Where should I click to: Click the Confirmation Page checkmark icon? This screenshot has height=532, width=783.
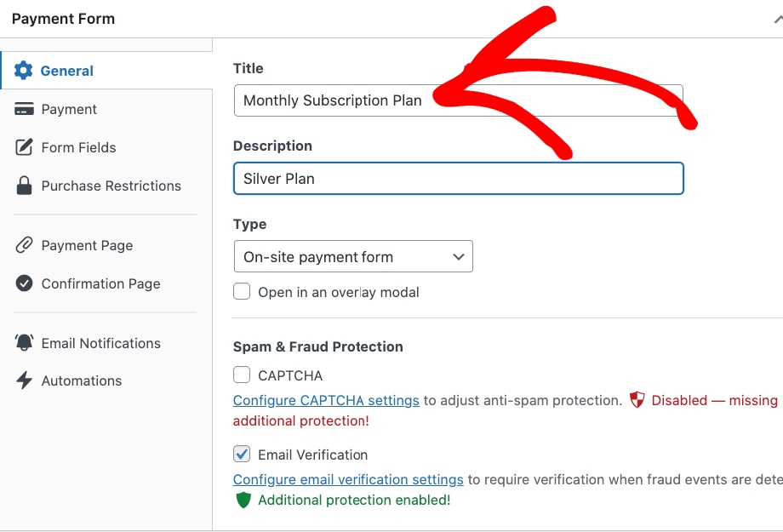click(24, 283)
